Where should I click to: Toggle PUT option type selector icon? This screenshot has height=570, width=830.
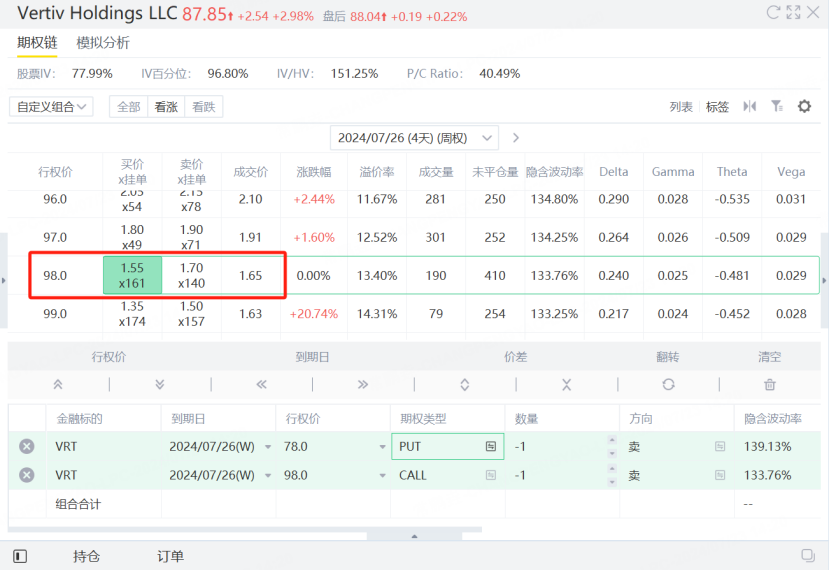pyautogui.click(x=491, y=447)
